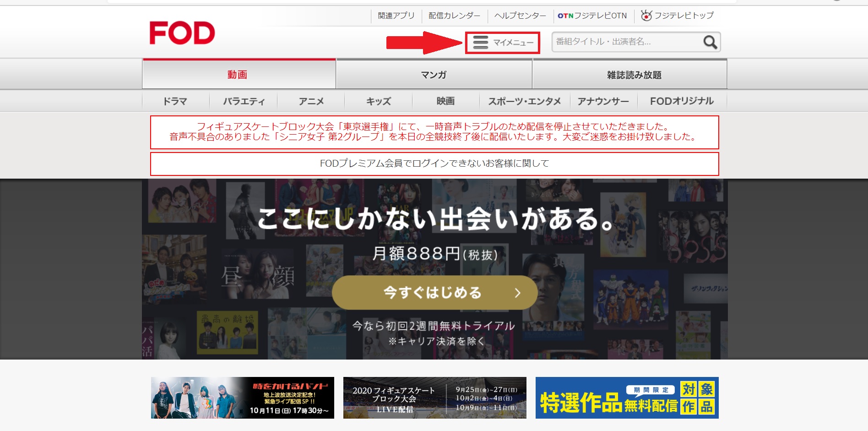Open the マイメニュー hamburger menu
The image size is (868, 431).
503,43
